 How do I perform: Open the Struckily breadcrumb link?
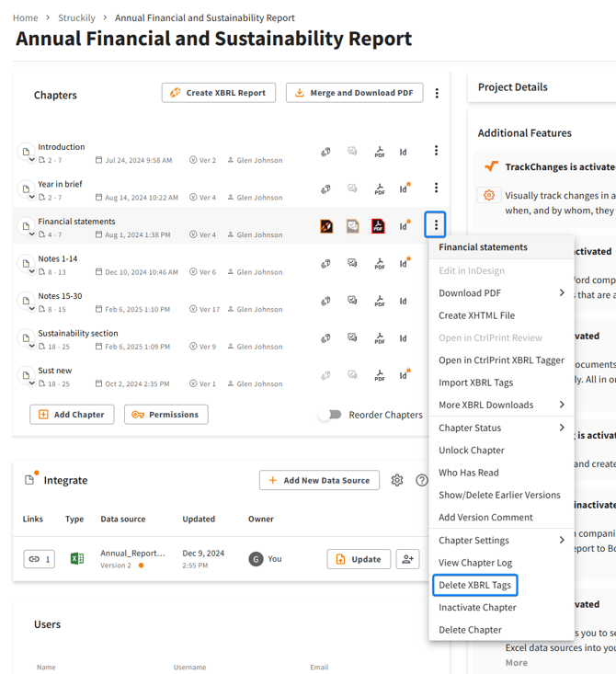76,17
